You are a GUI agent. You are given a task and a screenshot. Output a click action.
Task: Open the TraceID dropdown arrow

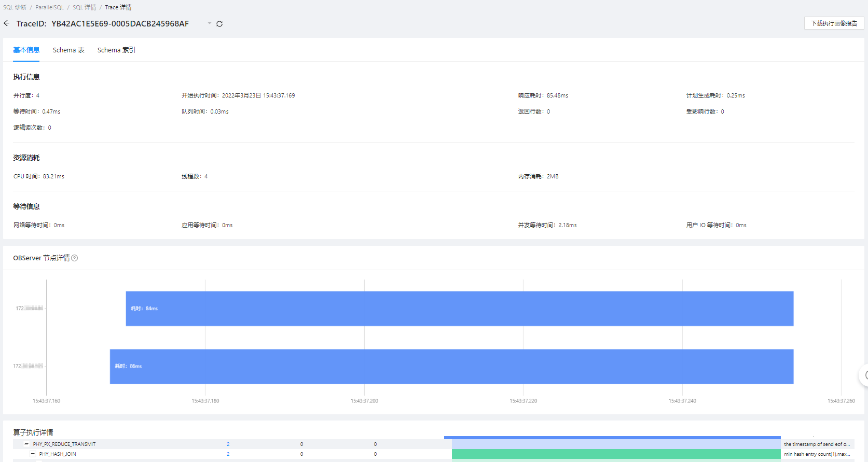pos(210,23)
